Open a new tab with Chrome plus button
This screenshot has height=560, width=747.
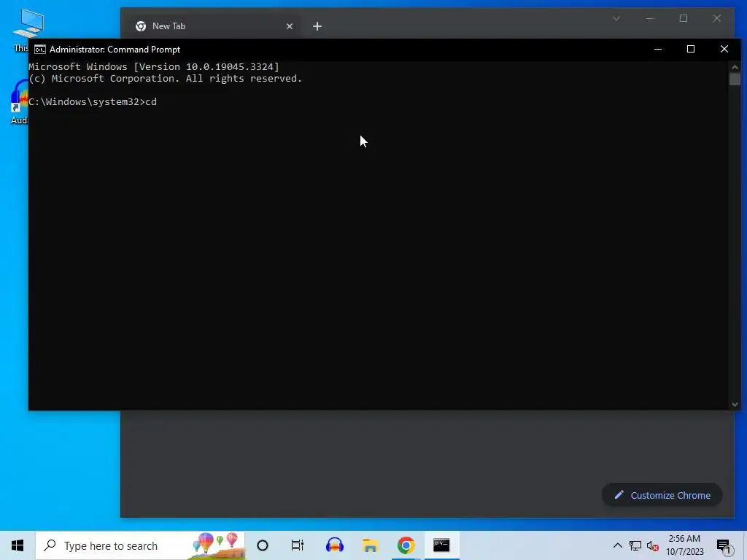coord(317,26)
